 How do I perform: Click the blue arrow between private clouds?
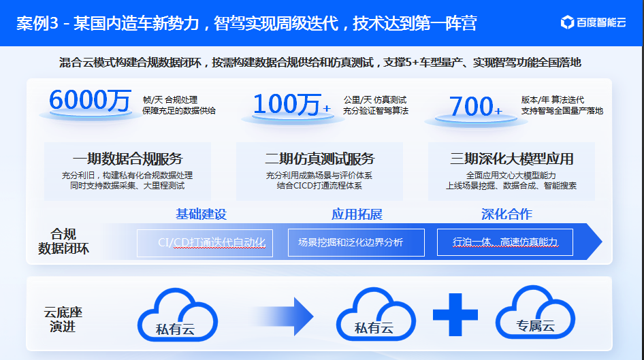click(282, 316)
